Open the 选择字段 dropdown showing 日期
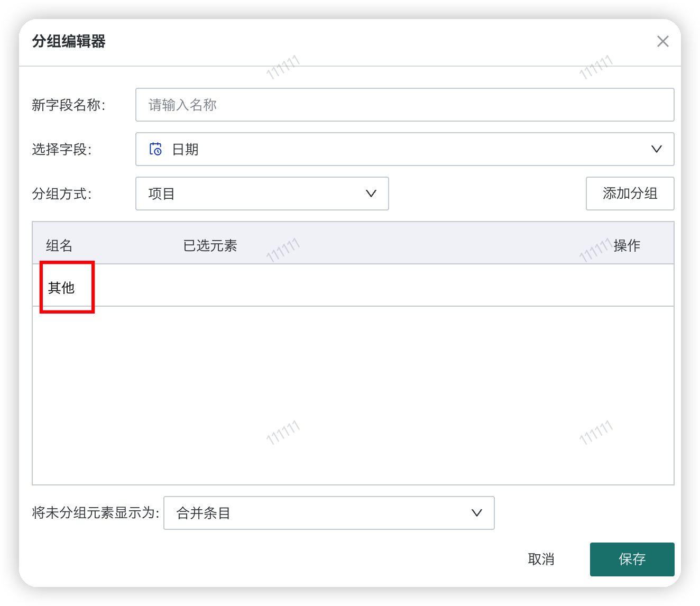The width and height of the screenshot is (700, 606). [404, 149]
